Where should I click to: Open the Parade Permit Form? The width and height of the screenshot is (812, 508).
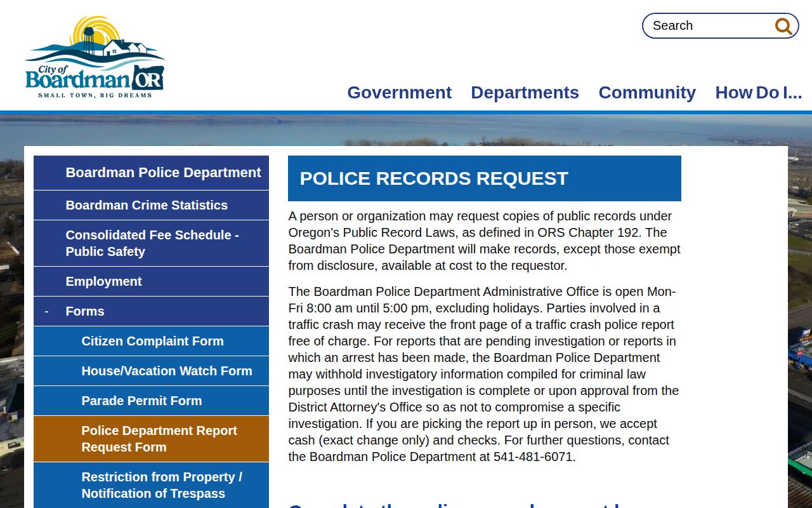(151, 401)
